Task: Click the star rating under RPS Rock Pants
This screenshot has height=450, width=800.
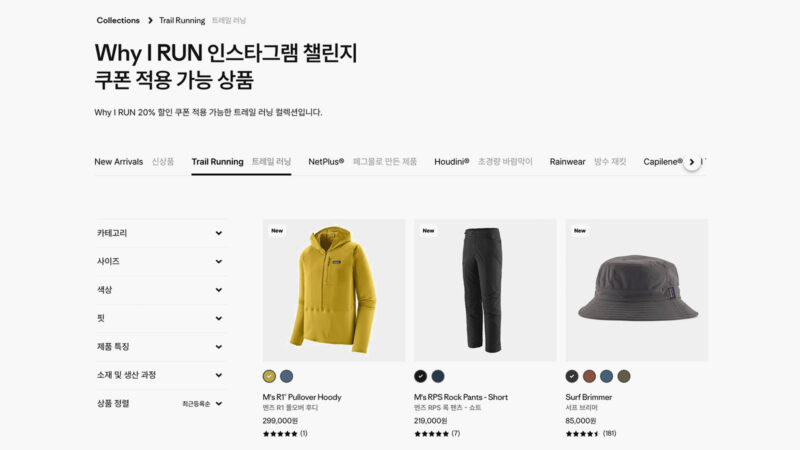Action: [431, 434]
